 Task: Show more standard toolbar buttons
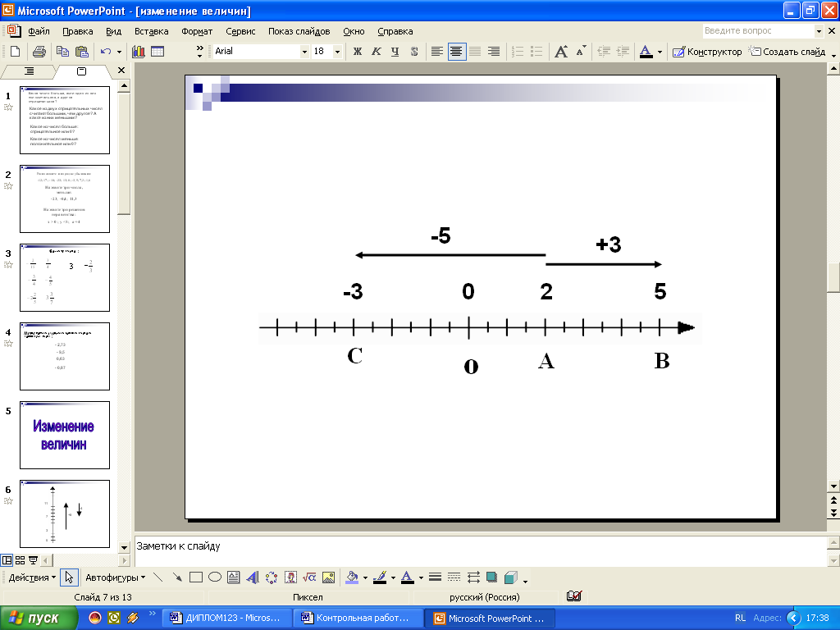(x=200, y=52)
